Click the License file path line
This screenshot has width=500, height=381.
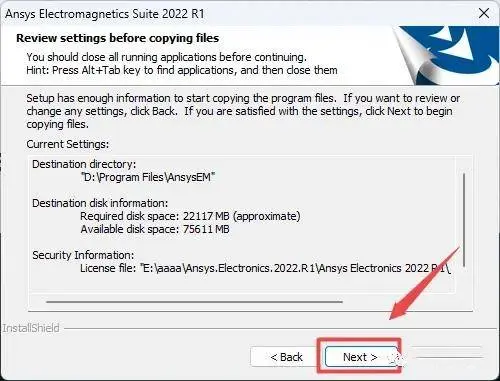click(x=265, y=268)
